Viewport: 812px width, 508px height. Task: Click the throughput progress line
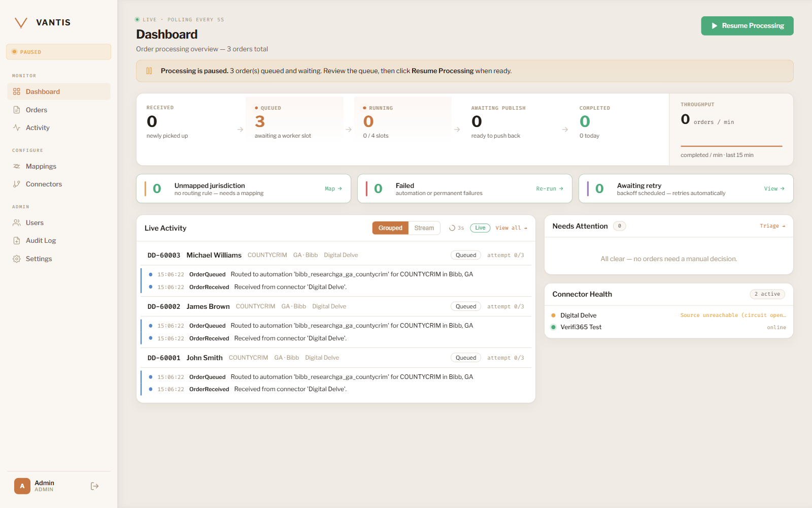(731, 146)
